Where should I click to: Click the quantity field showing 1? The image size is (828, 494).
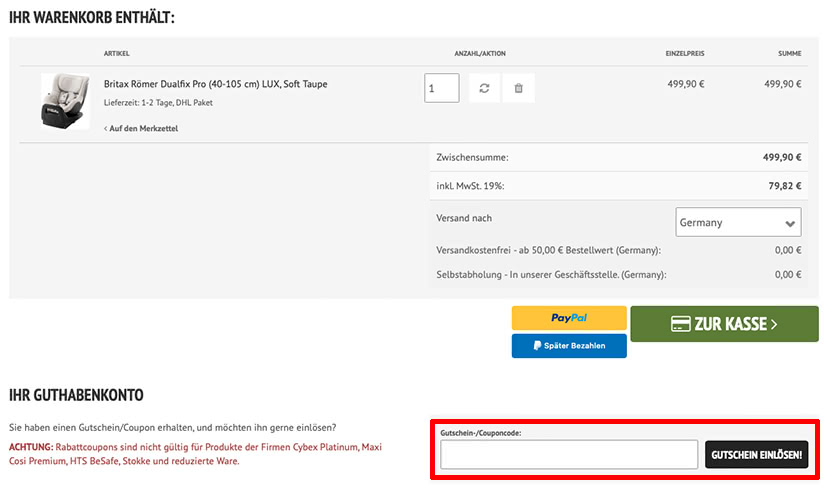point(442,88)
